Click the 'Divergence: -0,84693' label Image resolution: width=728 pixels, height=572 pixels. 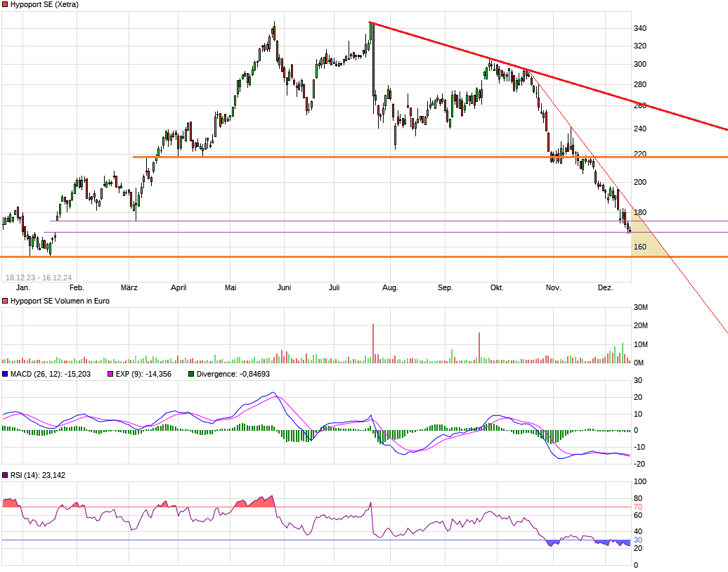(x=233, y=374)
